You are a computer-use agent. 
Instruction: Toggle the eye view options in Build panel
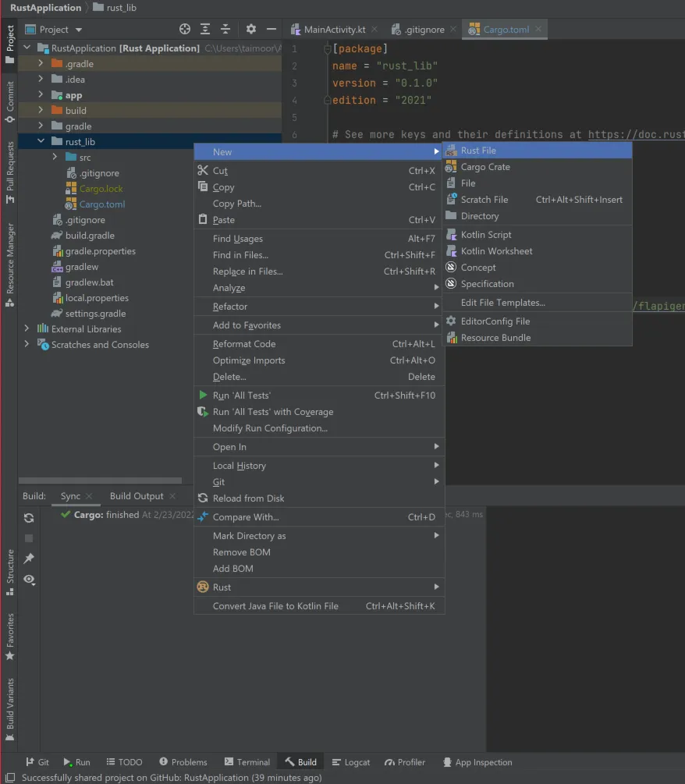(29, 580)
